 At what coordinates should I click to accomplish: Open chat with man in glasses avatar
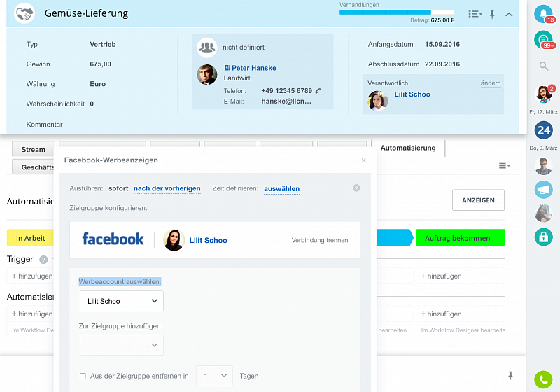pyautogui.click(x=544, y=166)
